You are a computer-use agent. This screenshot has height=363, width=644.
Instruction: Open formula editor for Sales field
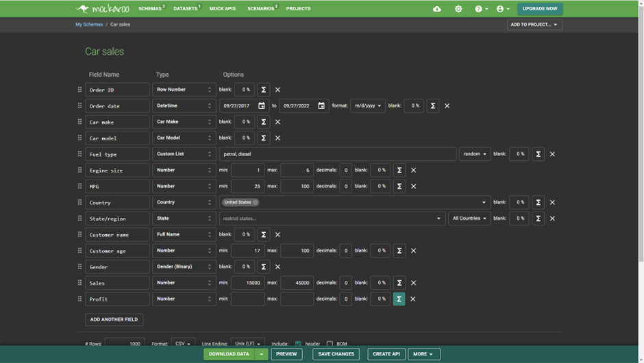pos(399,282)
